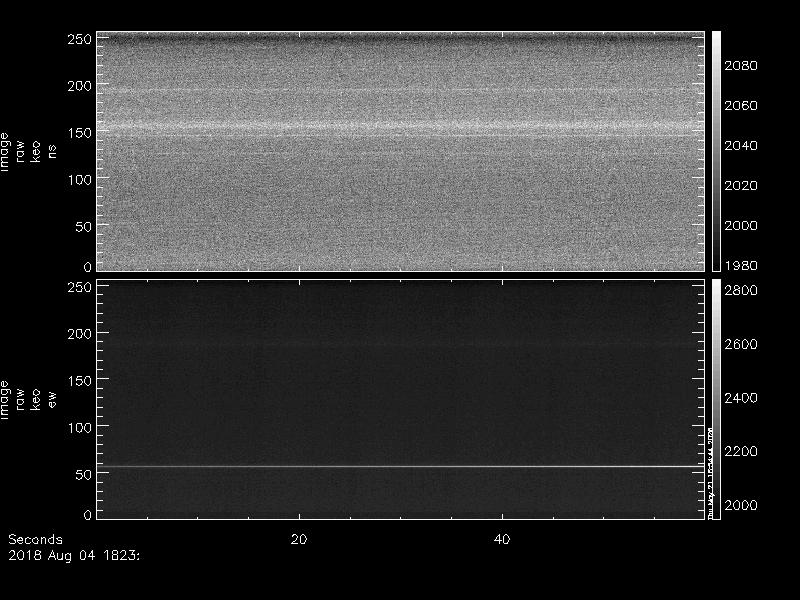Click the '2200' bottom colorbar label
The image size is (800, 600).
pos(741,451)
